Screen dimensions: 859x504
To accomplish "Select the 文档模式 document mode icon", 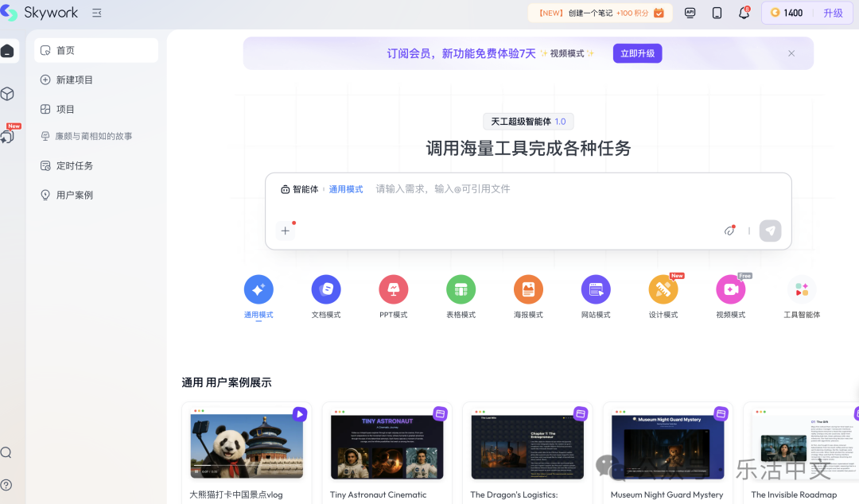I will (326, 289).
